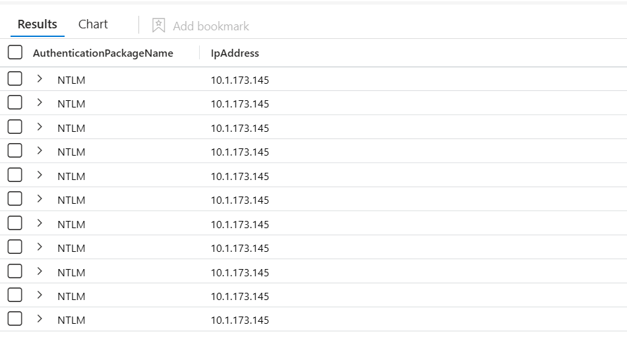The height and width of the screenshot is (364, 627).
Task: Sort by AuthenticationPackageName column header
Action: (103, 53)
